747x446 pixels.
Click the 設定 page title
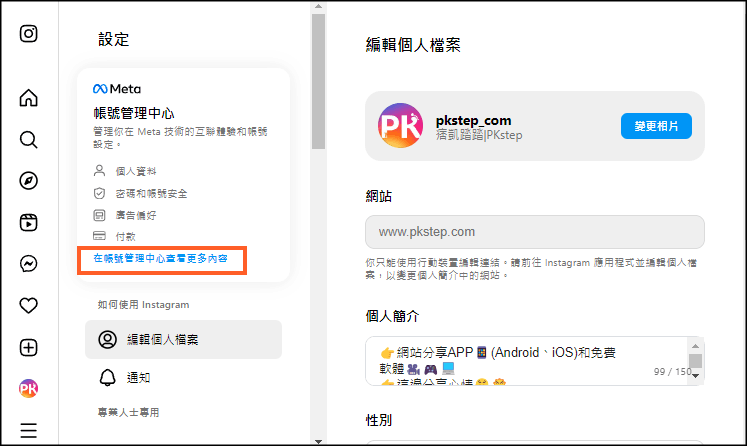[x=113, y=40]
